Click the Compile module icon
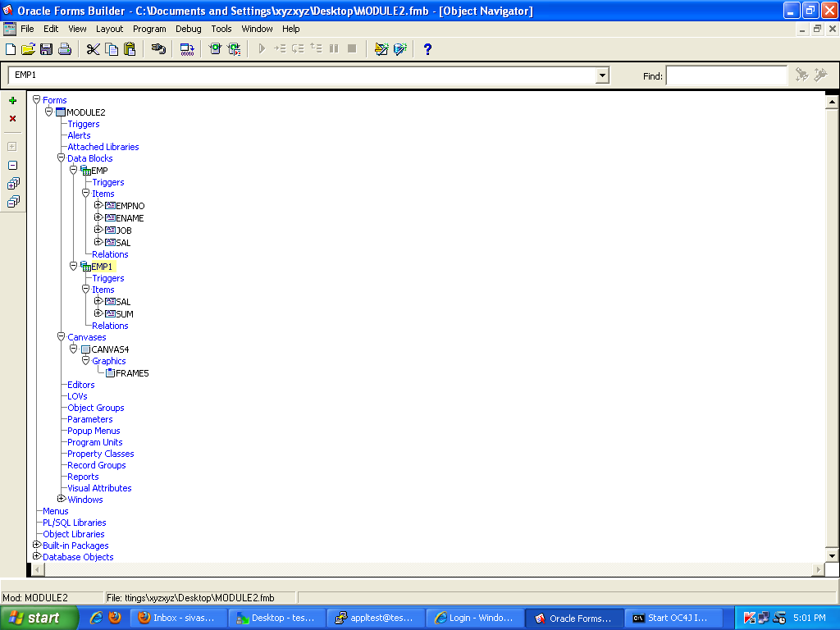 point(187,49)
